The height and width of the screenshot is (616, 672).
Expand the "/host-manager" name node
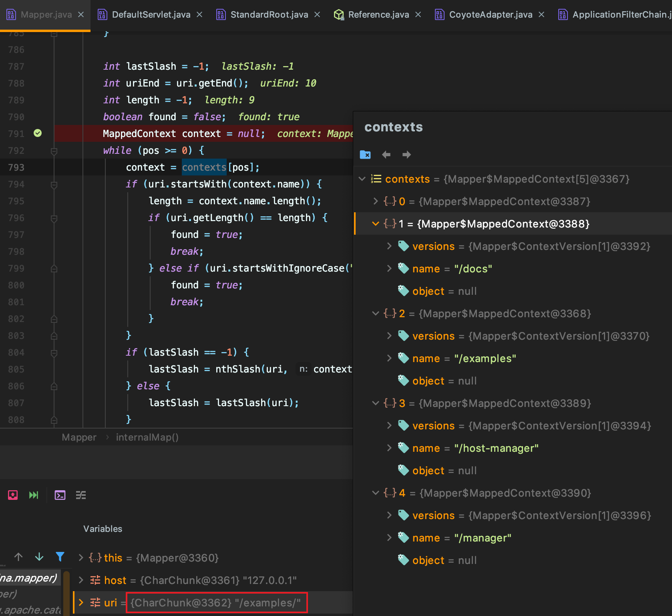point(389,448)
